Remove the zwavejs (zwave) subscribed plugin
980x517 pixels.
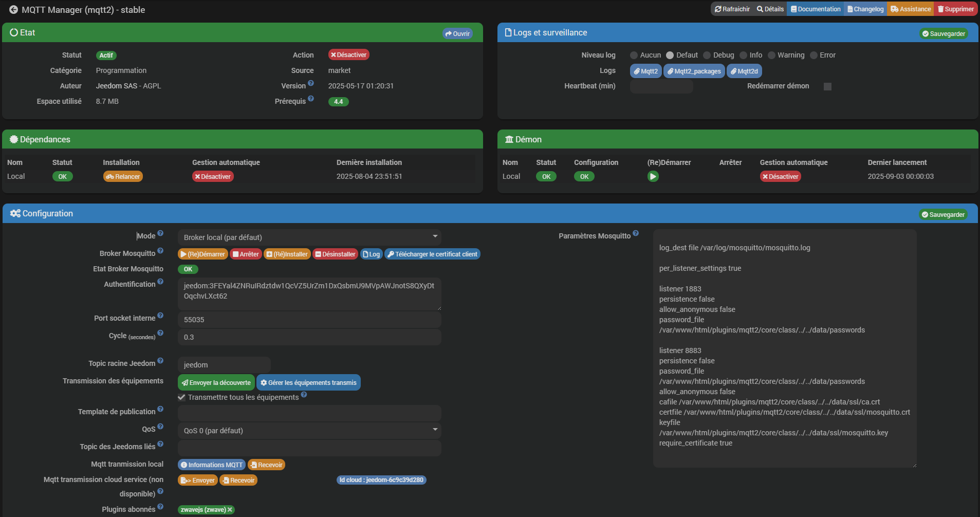[230, 510]
